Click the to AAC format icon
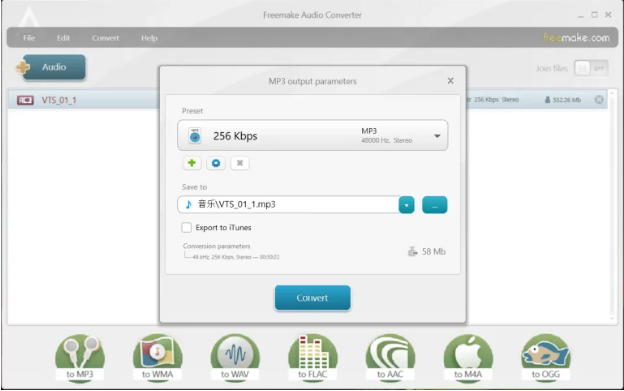The height and width of the screenshot is (391, 624). tap(390, 358)
